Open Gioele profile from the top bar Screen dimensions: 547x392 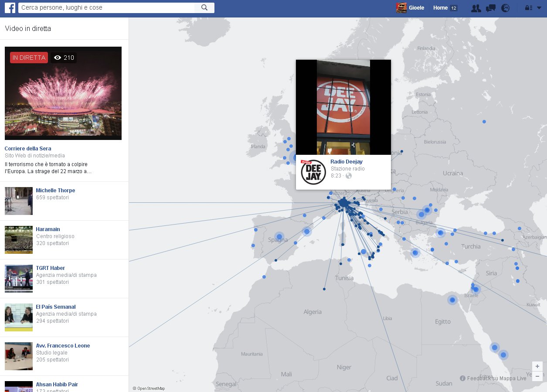point(416,8)
